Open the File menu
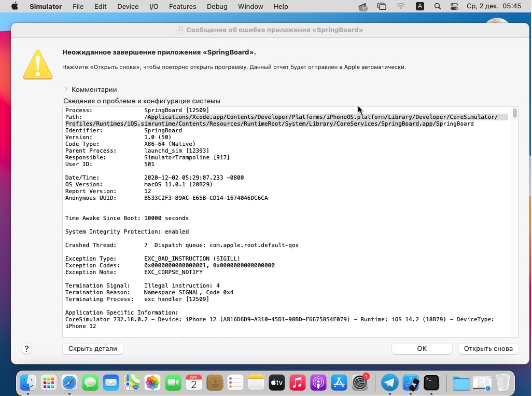The height and width of the screenshot is (396, 532). pos(78,6)
